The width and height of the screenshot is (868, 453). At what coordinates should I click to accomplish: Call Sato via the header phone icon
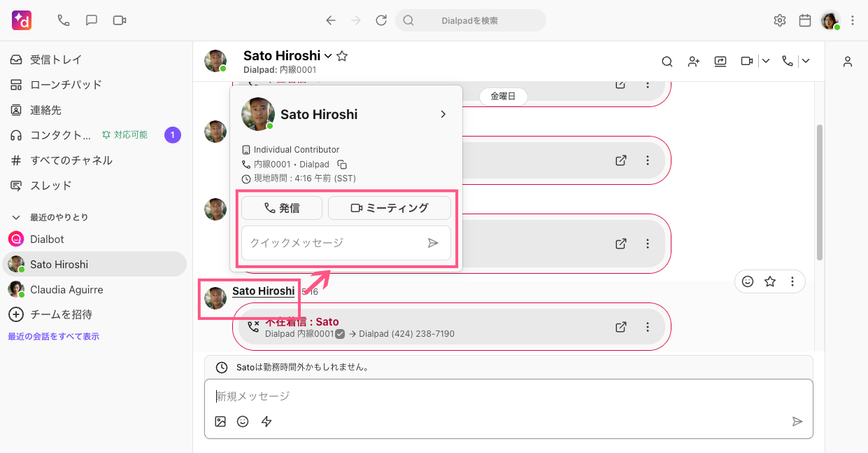[788, 62]
